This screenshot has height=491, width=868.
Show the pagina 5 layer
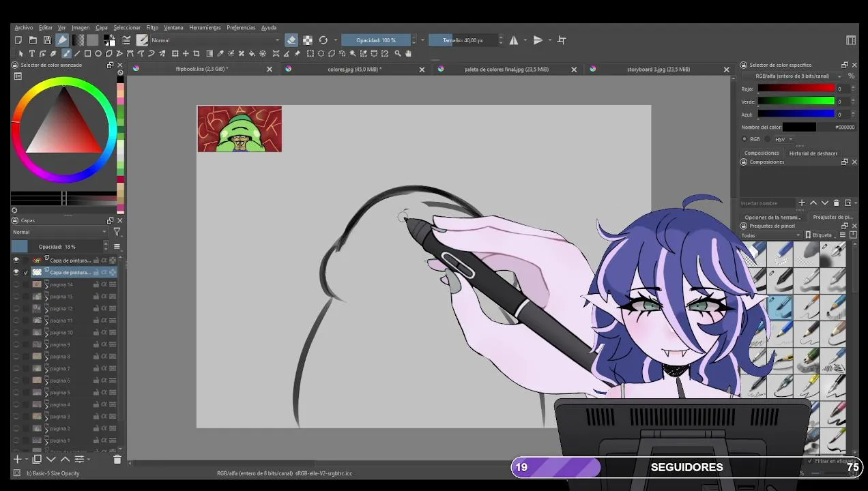point(16,393)
